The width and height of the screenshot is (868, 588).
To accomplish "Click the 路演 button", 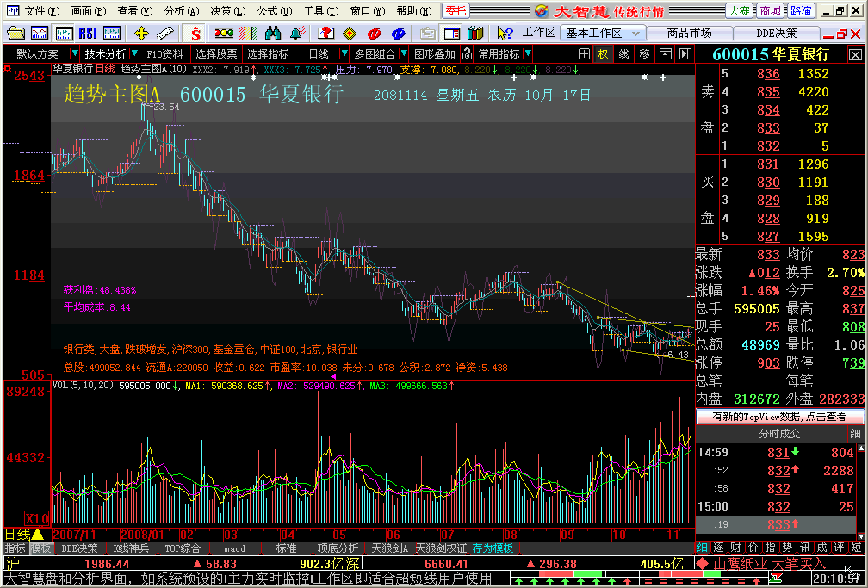I will click(801, 10).
